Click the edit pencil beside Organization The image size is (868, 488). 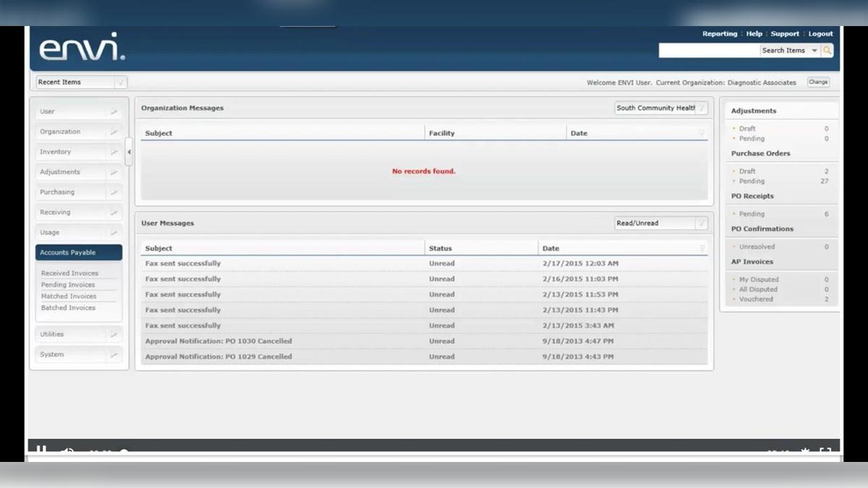coord(114,132)
